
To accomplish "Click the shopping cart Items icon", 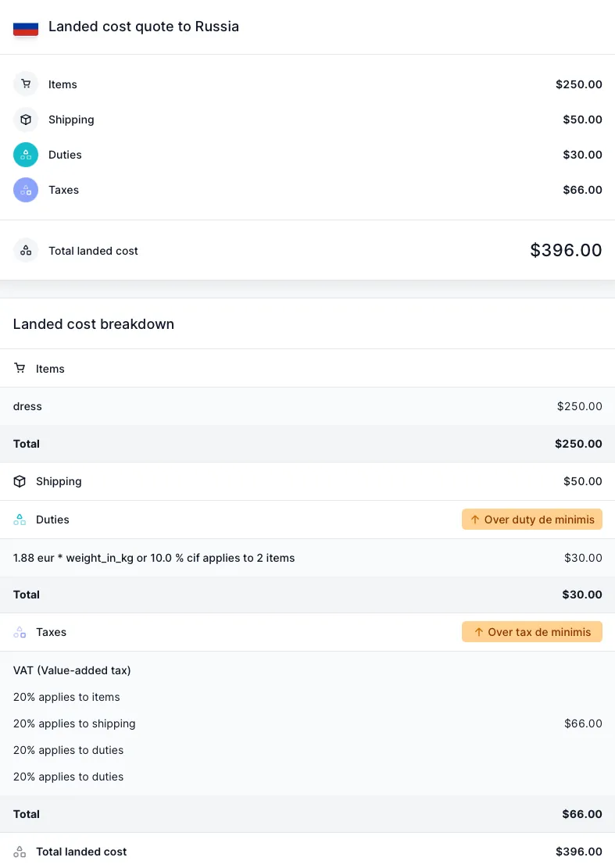I will pyautogui.click(x=26, y=84).
